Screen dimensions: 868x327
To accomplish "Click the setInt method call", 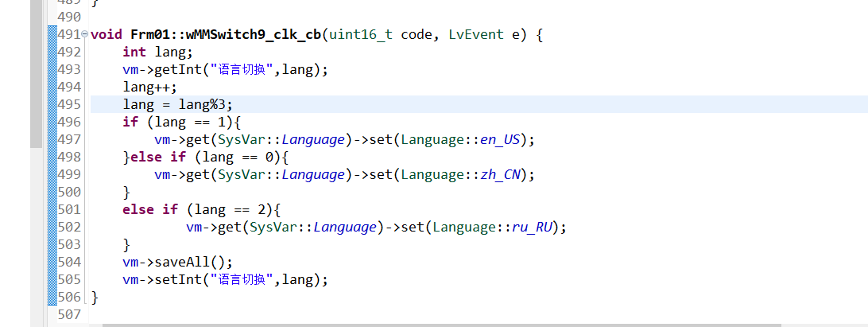I will pos(178,279).
